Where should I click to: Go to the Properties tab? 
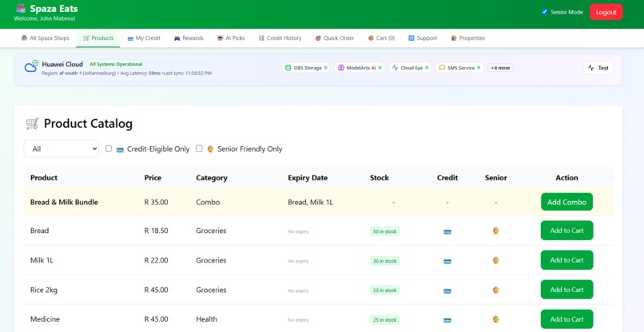tap(467, 38)
